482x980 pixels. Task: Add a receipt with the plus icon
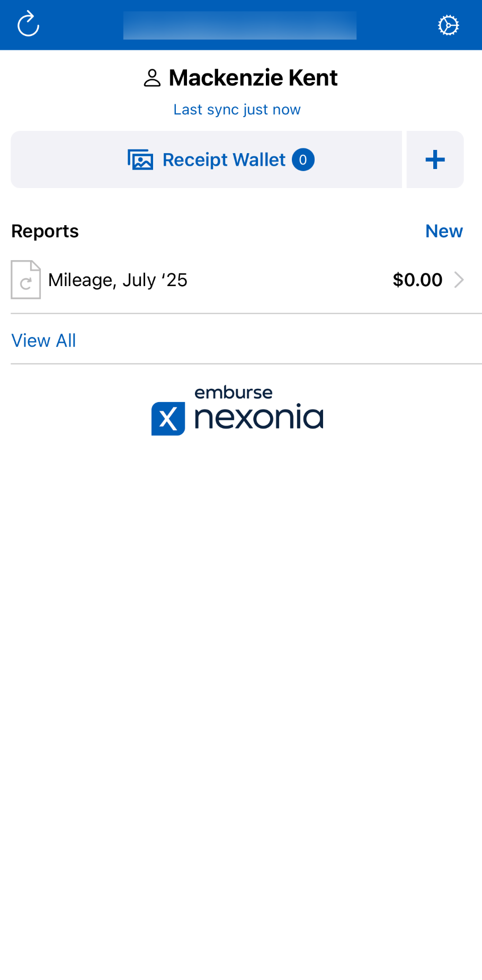tap(435, 159)
